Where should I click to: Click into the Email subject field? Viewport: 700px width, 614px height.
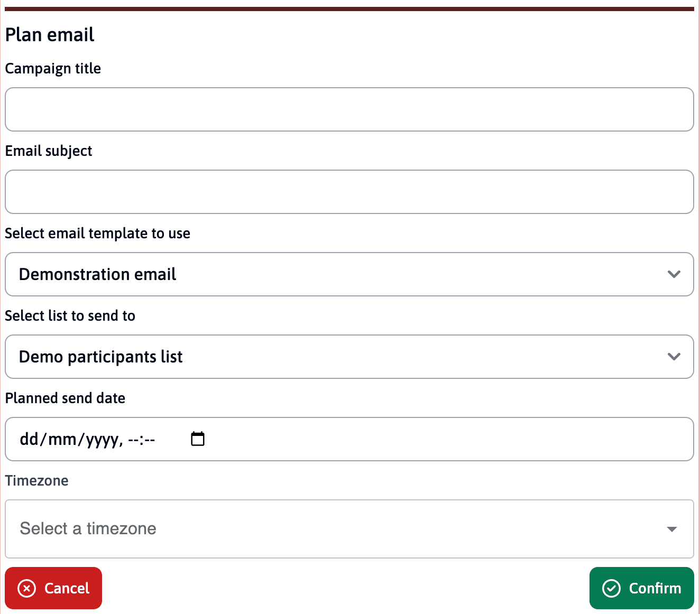pos(349,192)
